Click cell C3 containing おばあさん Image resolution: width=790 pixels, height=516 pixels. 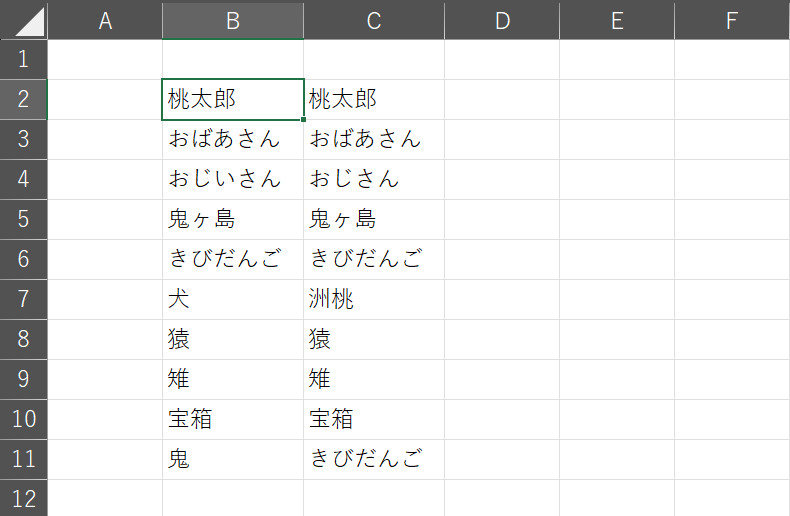pyautogui.click(x=374, y=140)
